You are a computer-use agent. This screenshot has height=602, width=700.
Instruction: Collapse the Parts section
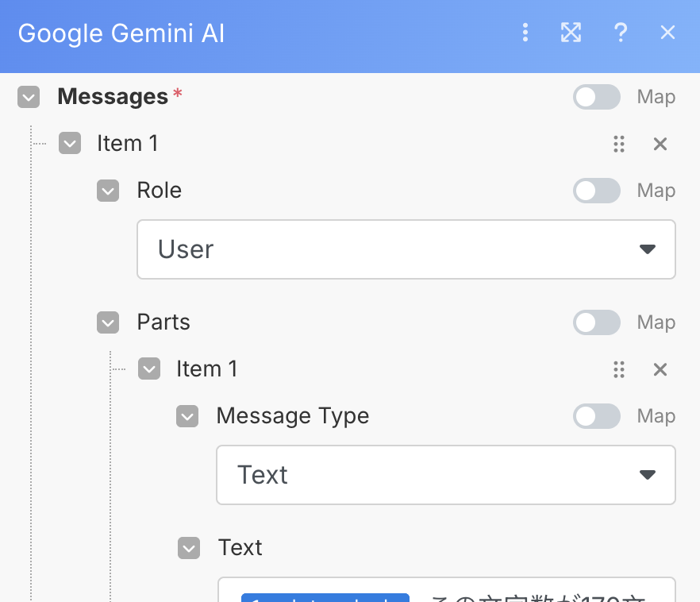pos(108,322)
